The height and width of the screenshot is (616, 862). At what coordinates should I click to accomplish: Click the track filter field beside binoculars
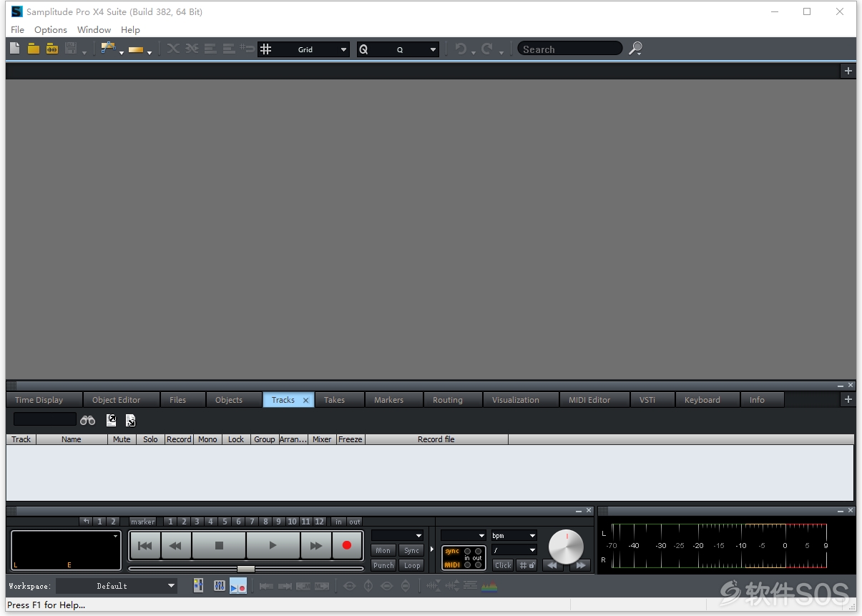[x=44, y=419]
